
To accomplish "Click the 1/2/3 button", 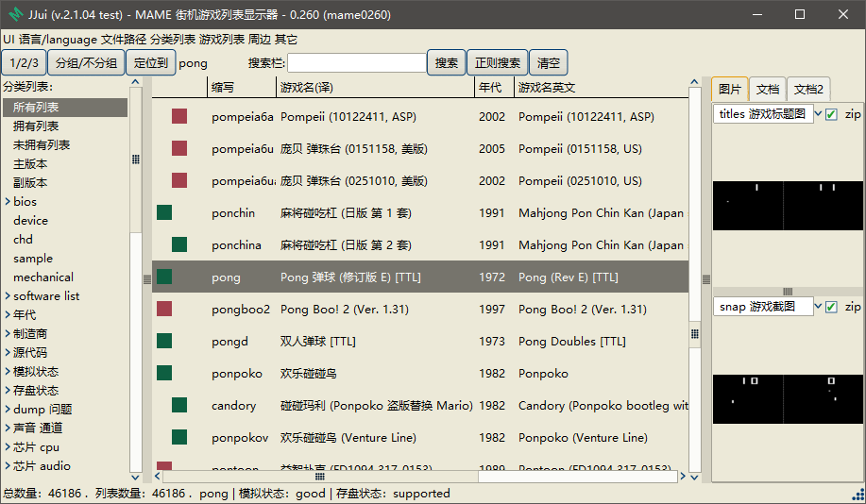I will click(x=25, y=63).
